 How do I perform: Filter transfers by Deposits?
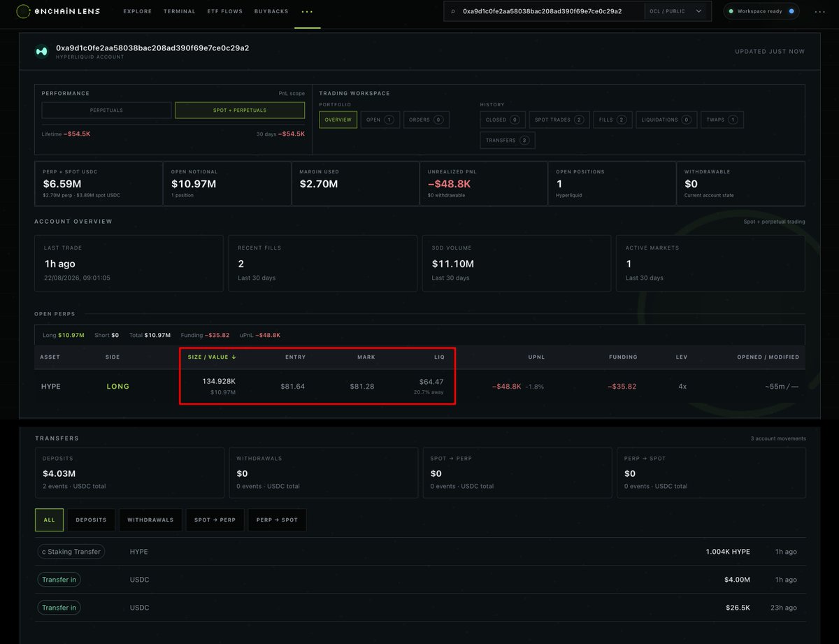91,520
